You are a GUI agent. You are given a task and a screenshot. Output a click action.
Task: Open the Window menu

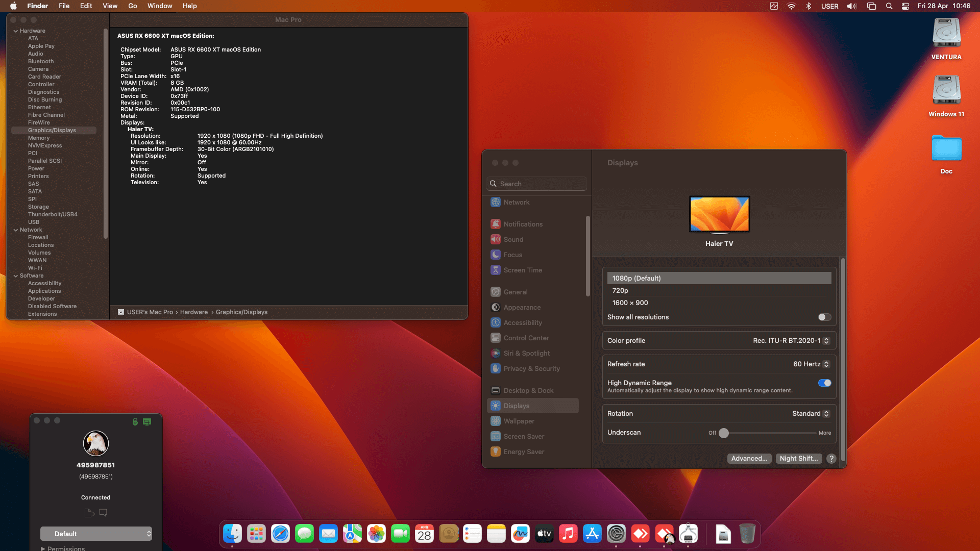click(x=160, y=6)
